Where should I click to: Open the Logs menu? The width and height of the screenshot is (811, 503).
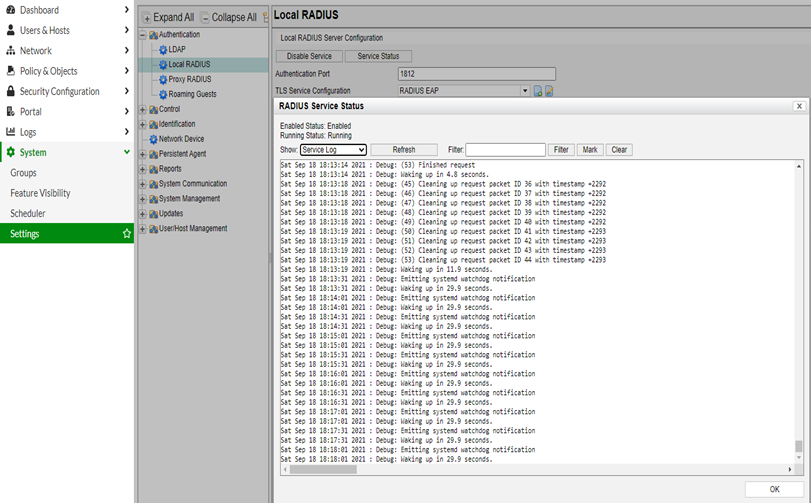pyautogui.click(x=67, y=132)
